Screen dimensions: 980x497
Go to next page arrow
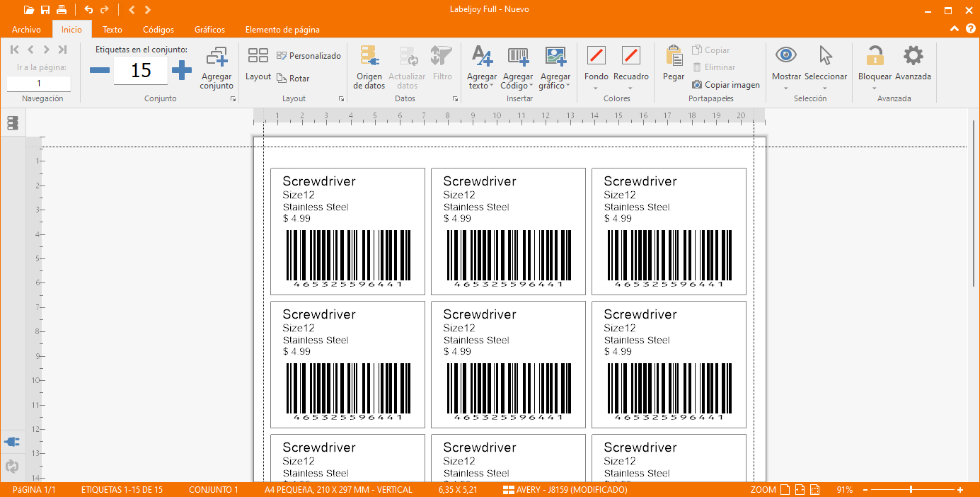46,50
